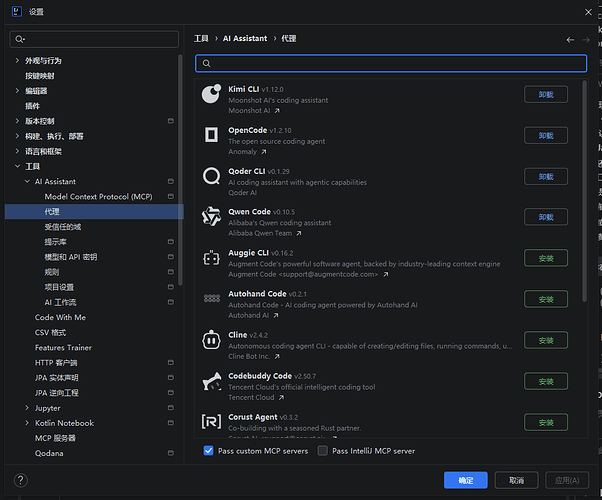Image resolution: width=602 pixels, height=500 pixels.
Task: Open Tencent Cloud external link arrow
Action: click(x=281, y=397)
